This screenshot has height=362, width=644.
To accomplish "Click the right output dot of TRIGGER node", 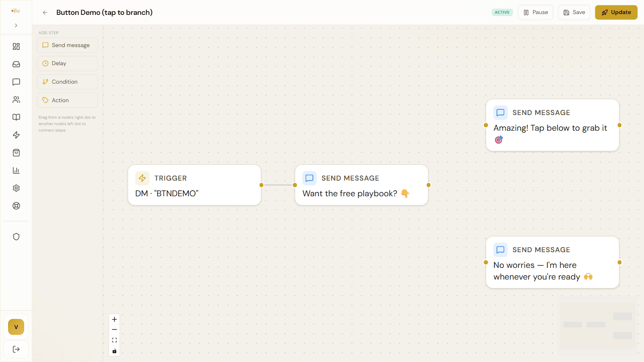I will tap(261, 185).
